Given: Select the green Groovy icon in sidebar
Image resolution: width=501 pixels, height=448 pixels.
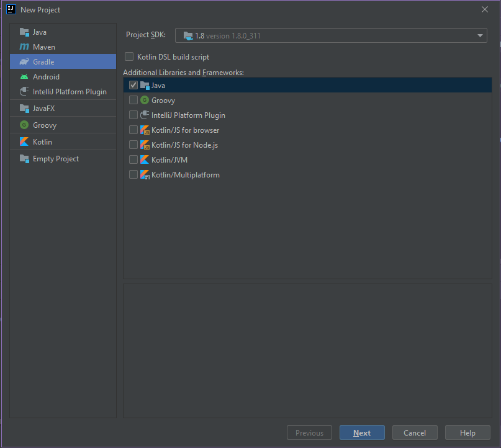Looking at the screenshot, I should pos(24,125).
